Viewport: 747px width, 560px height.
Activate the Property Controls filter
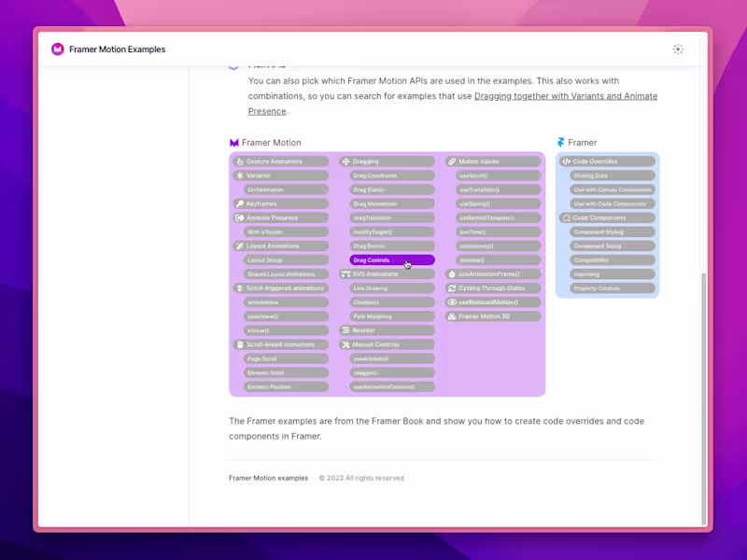tap(613, 288)
